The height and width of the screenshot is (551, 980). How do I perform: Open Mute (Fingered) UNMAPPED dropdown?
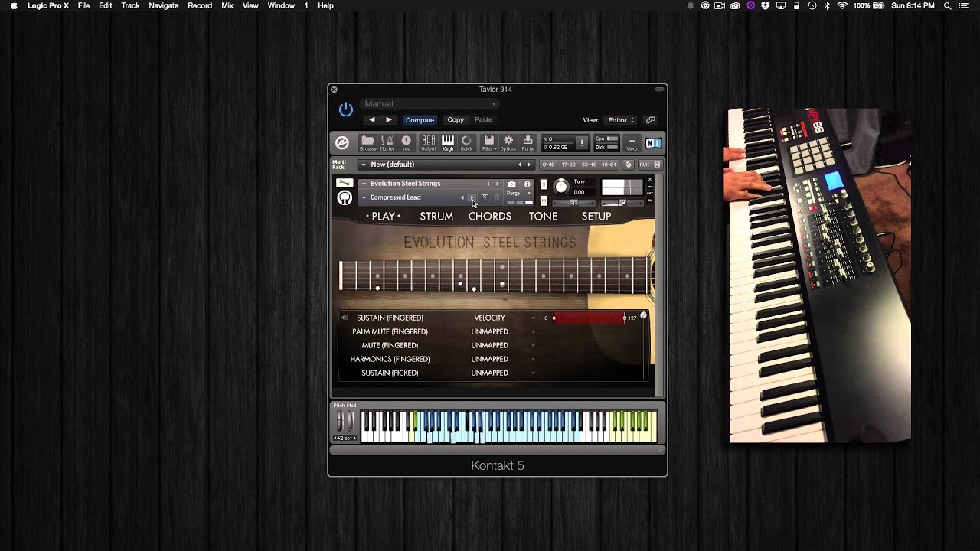534,345
